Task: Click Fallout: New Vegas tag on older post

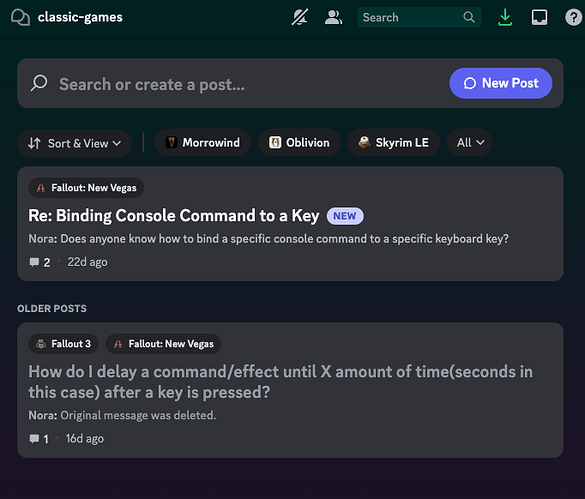Action: [x=163, y=344]
